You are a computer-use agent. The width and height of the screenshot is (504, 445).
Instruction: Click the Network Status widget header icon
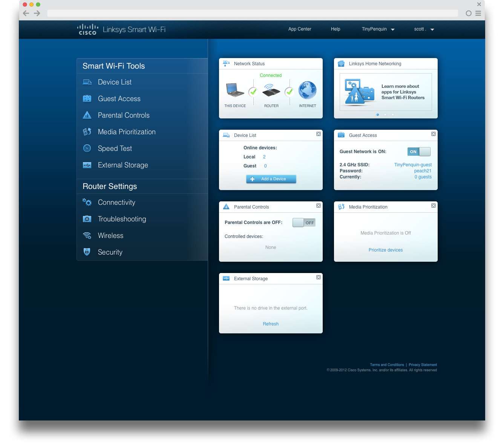(226, 63)
